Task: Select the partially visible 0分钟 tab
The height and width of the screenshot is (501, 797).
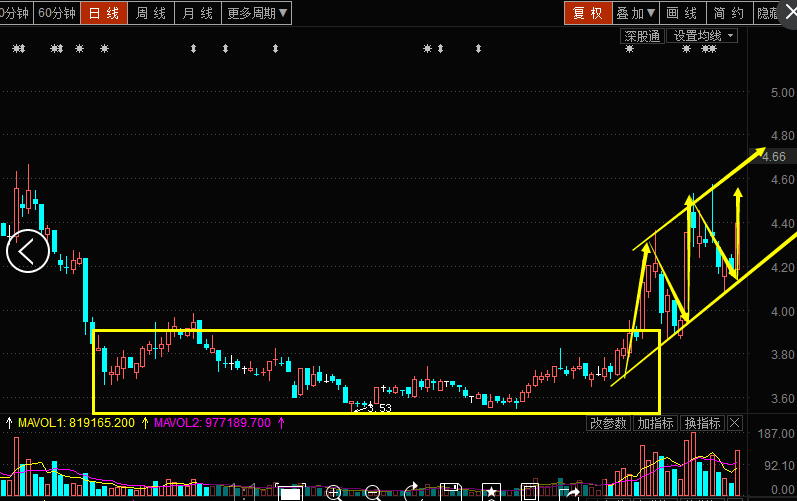Action: (x=15, y=13)
